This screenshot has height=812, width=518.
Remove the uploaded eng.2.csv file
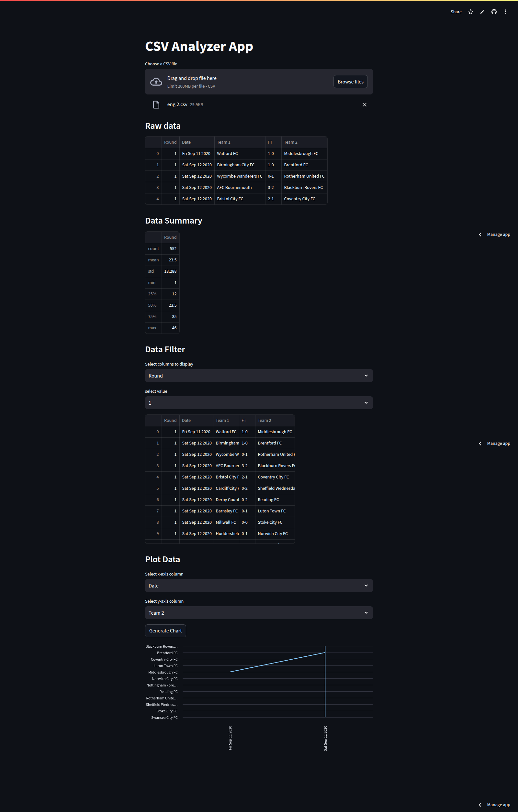pyautogui.click(x=364, y=105)
